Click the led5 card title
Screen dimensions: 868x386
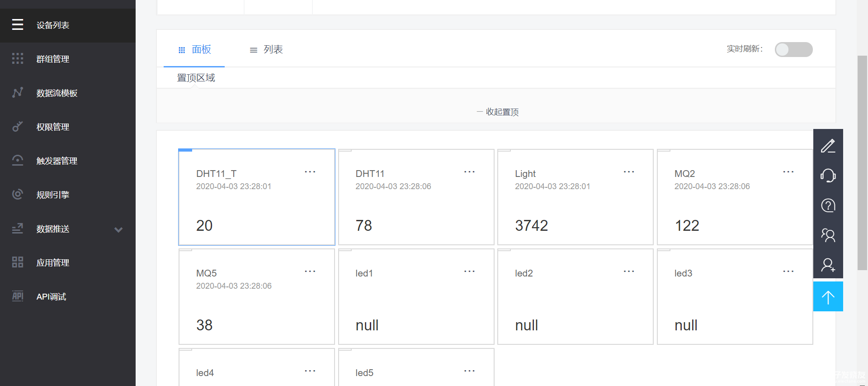pos(364,373)
